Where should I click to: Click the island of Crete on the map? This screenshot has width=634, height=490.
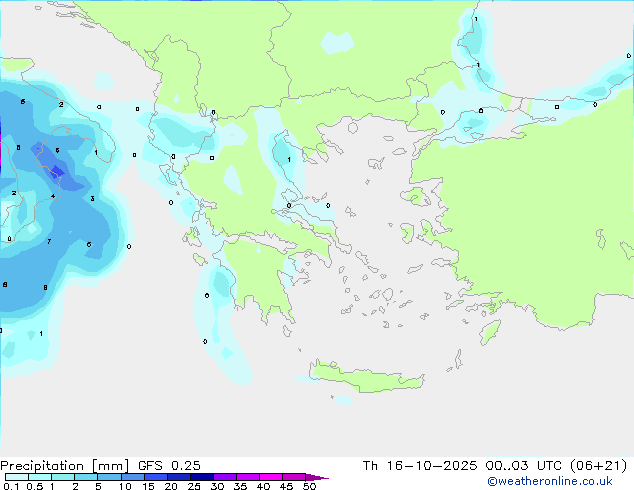pos(366,378)
